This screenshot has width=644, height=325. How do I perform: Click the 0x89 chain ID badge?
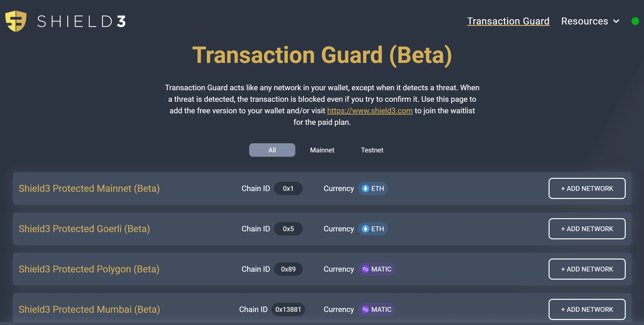tap(288, 269)
